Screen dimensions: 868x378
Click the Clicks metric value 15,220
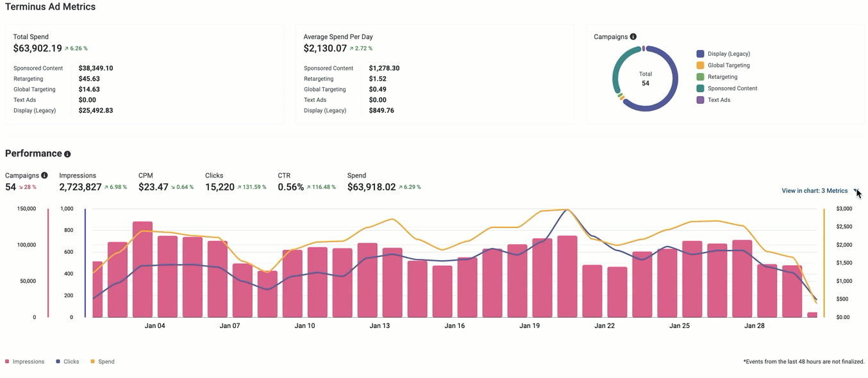tap(220, 187)
